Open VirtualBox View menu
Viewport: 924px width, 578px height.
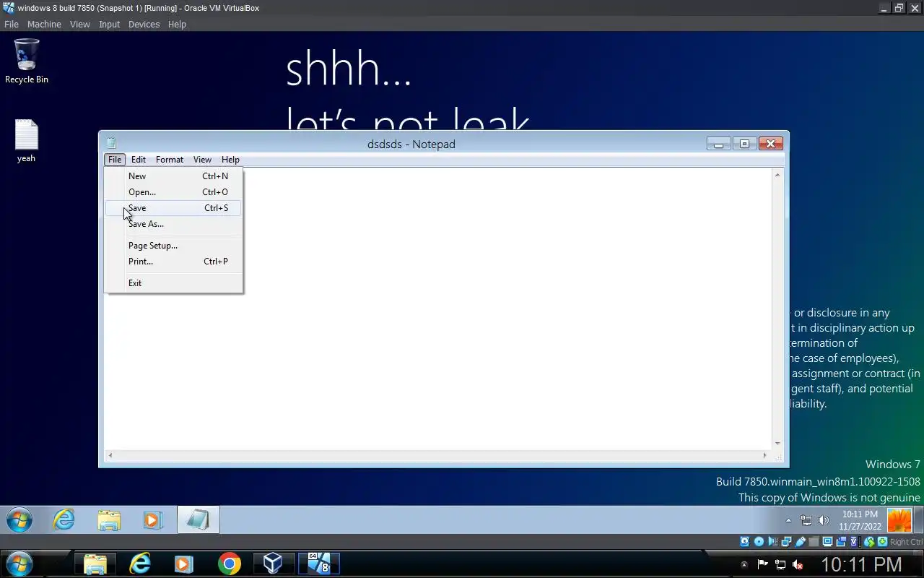pyautogui.click(x=80, y=24)
